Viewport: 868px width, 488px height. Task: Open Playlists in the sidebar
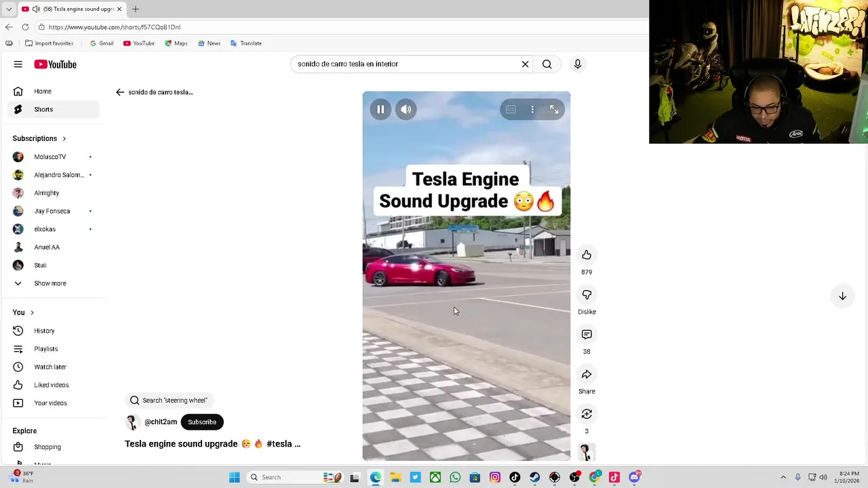(x=54, y=349)
